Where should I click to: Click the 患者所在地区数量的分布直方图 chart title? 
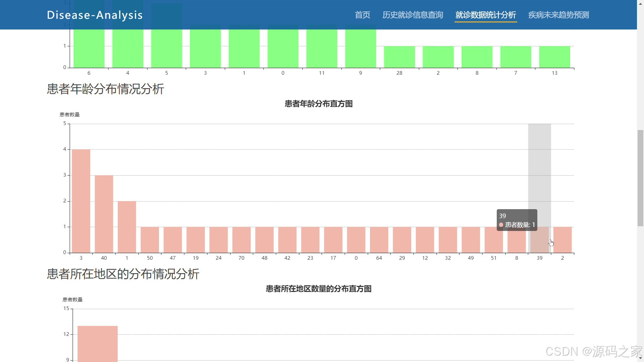coord(319,289)
